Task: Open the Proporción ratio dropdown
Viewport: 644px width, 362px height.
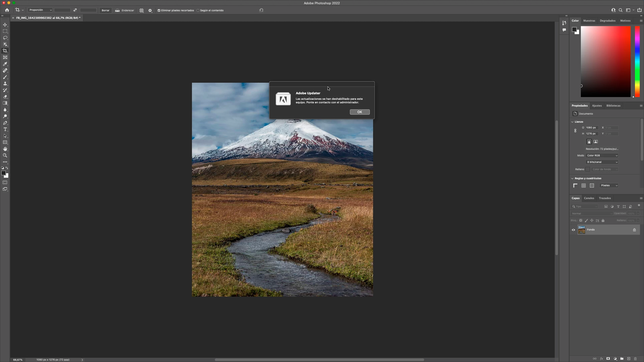Action: [40, 10]
